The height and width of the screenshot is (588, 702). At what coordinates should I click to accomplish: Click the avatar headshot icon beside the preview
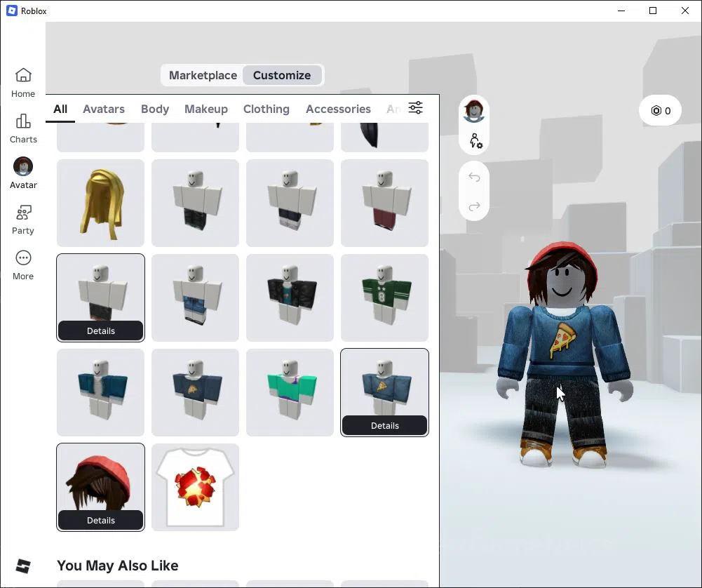click(x=473, y=110)
